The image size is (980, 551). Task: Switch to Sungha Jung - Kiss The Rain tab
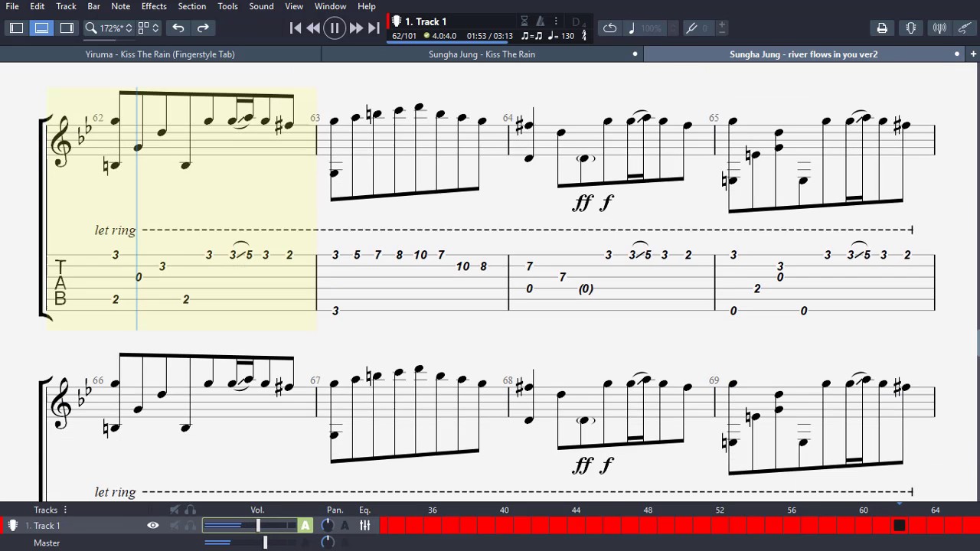tap(482, 54)
